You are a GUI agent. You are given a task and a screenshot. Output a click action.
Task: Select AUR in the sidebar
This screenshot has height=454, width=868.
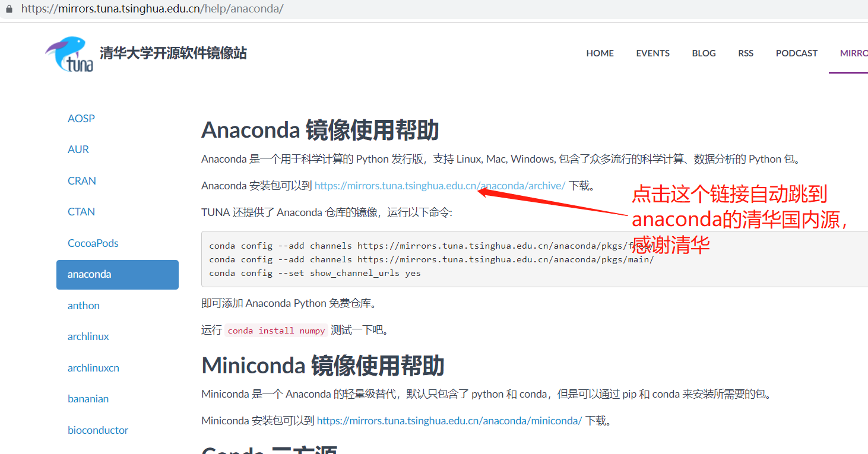(x=78, y=150)
